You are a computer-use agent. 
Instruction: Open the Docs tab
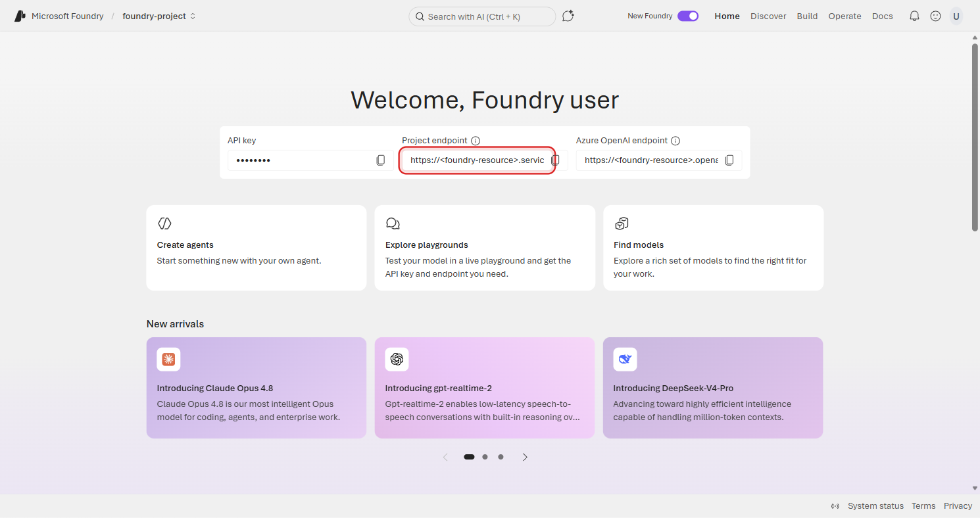pos(882,16)
